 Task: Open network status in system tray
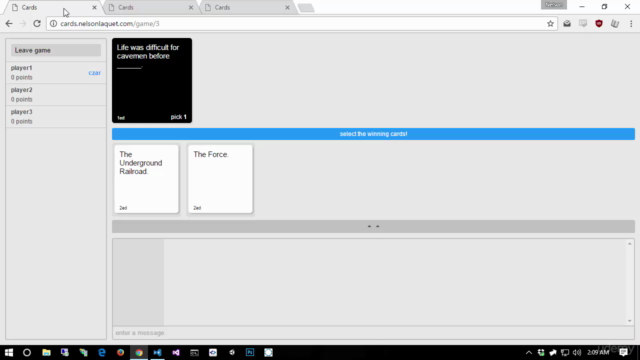pos(565,352)
